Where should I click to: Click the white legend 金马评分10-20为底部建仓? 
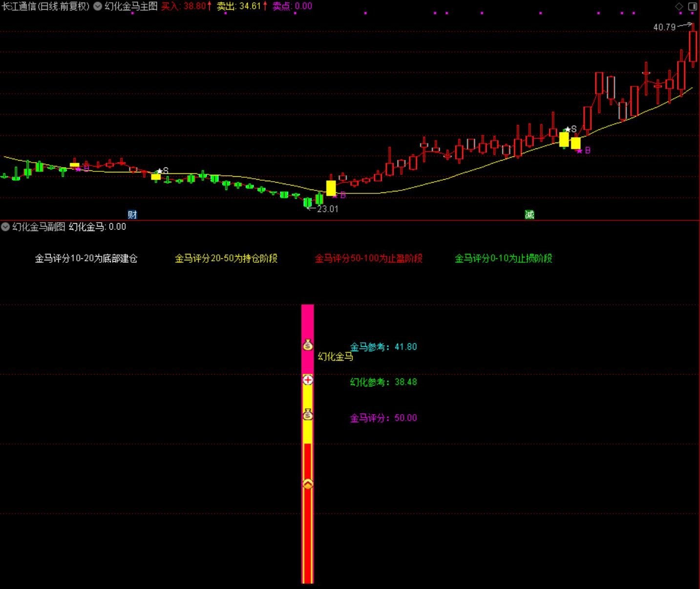(86, 258)
